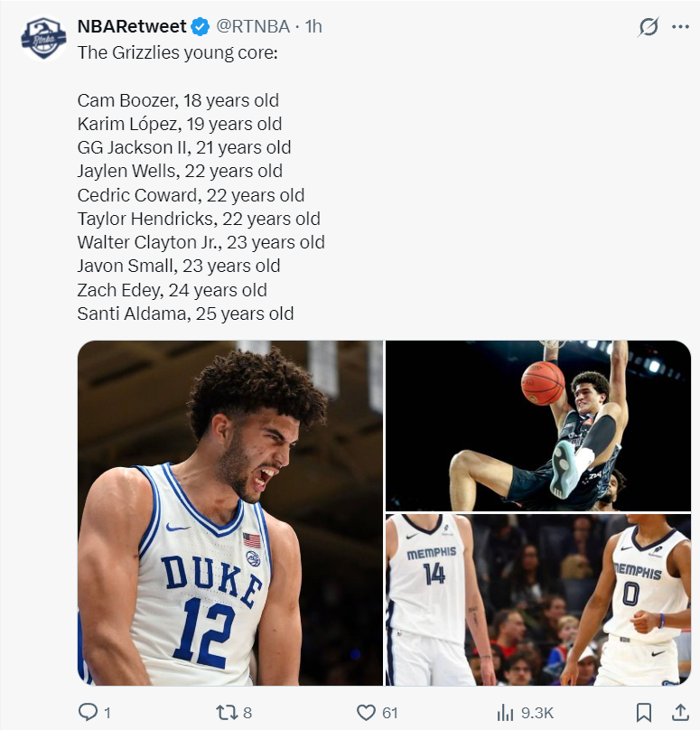Screen dimensions: 700x730
Task: Click the 9.3K views count
Action: click(x=537, y=713)
